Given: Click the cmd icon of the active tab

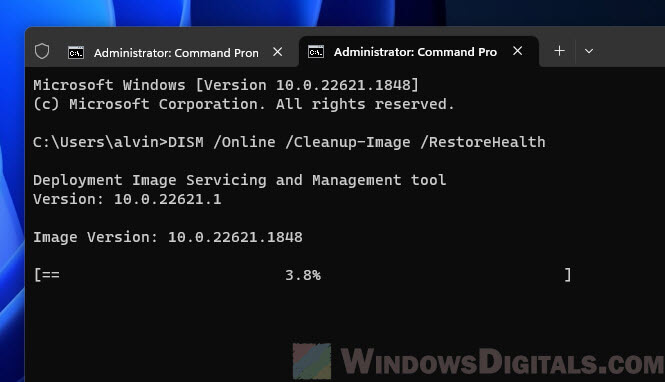Looking at the screenshot, I should coord(316,52).
